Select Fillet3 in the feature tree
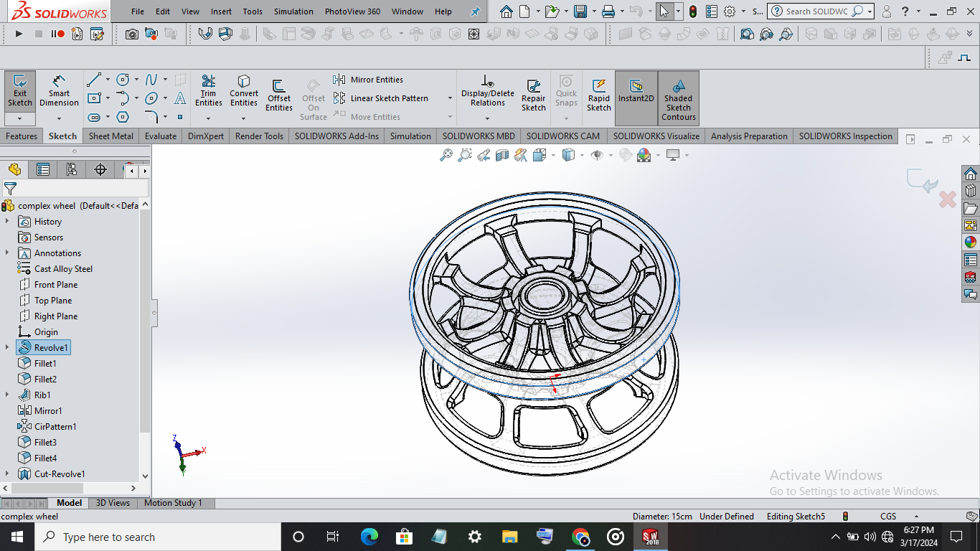Image resolution: width=980 pixels, height=551 pixels. [44, 443]
